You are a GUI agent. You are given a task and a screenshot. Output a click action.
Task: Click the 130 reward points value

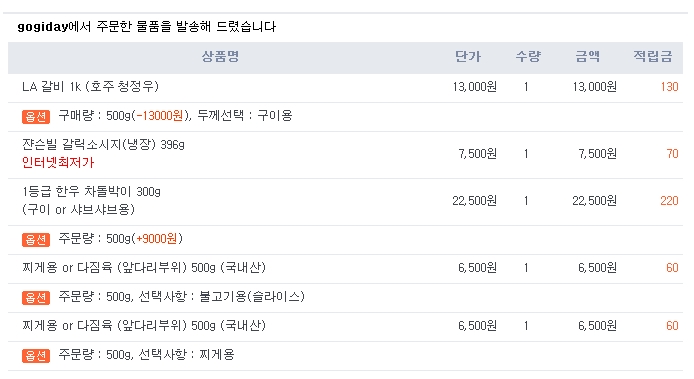pyautogui.click(x=669, y=87)
